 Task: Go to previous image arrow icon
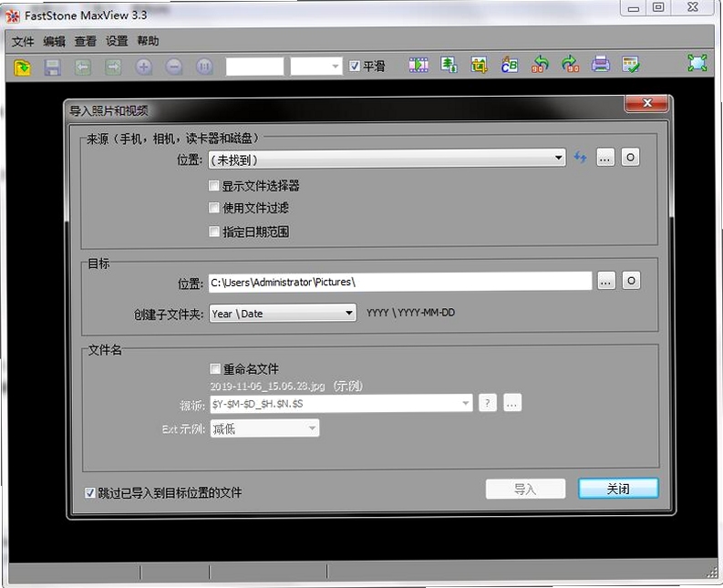83,67
